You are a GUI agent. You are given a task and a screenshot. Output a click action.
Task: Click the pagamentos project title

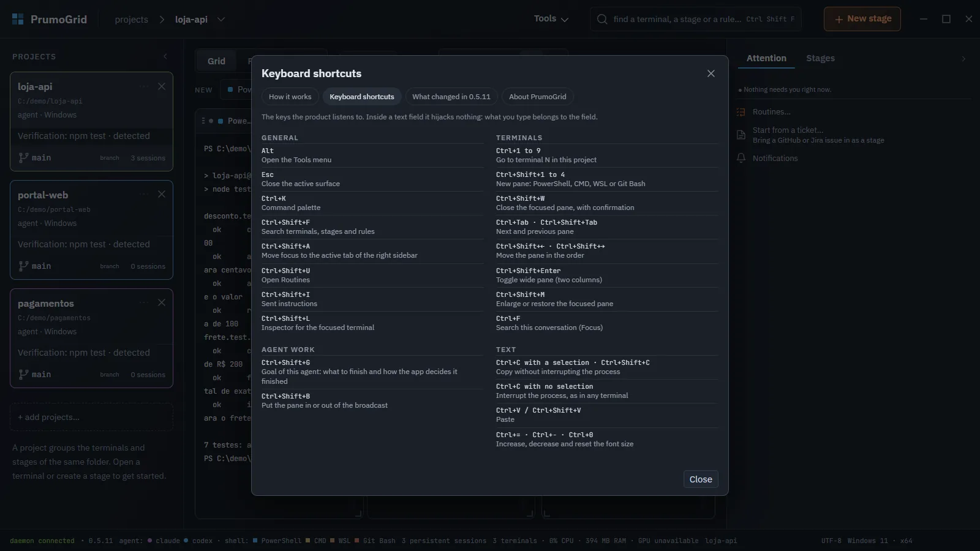tap(45, 303)
